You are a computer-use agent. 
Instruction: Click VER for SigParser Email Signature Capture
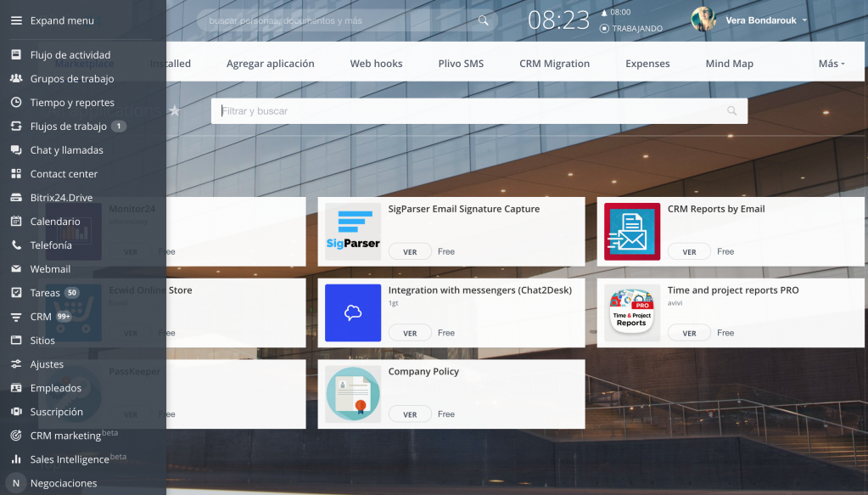point(410,252)
